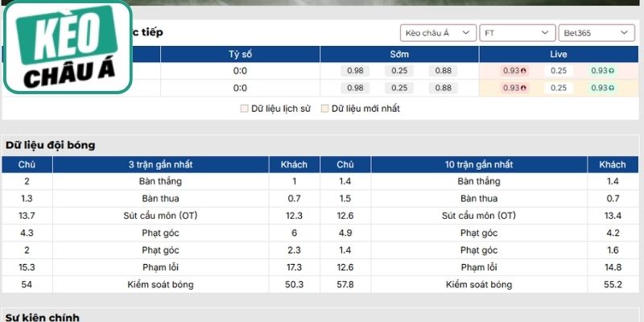Open the Bet365 bookmaker dropdown

coord(597,33)
